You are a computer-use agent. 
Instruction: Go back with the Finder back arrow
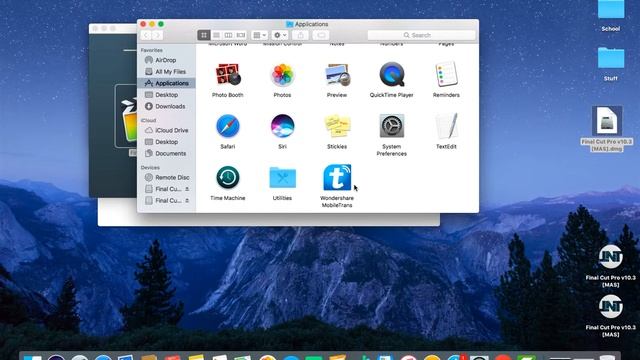(146, 35)
